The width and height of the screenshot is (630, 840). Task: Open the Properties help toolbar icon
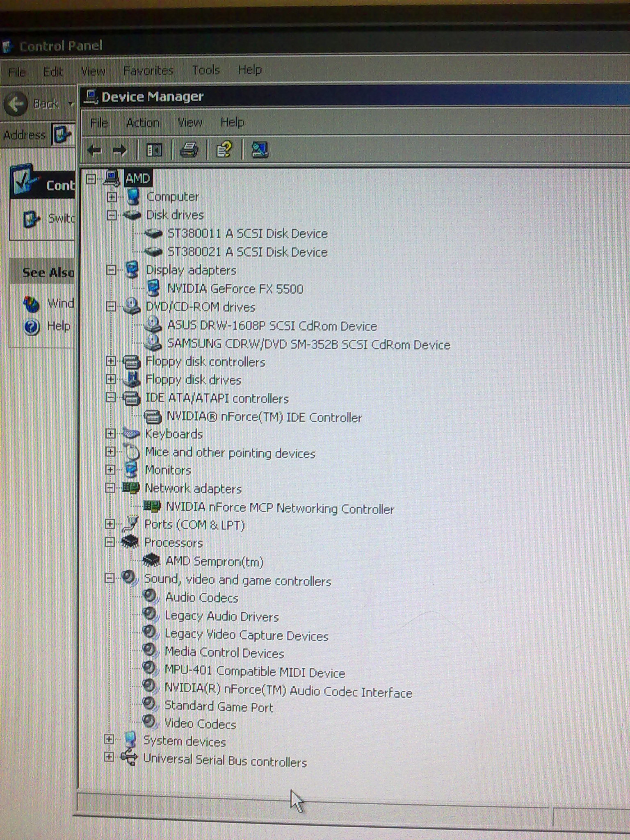(224, 149)
